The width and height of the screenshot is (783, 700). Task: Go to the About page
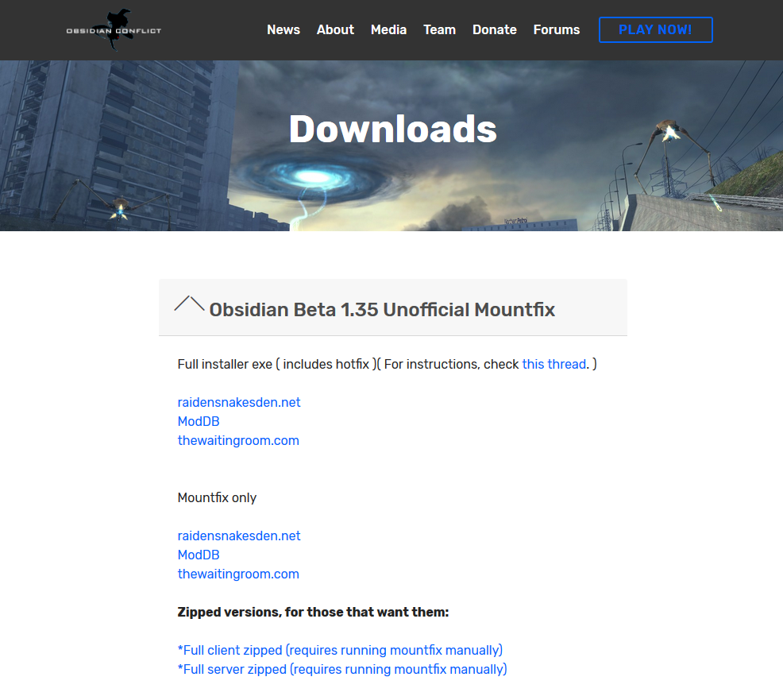[x=335, y=30]
